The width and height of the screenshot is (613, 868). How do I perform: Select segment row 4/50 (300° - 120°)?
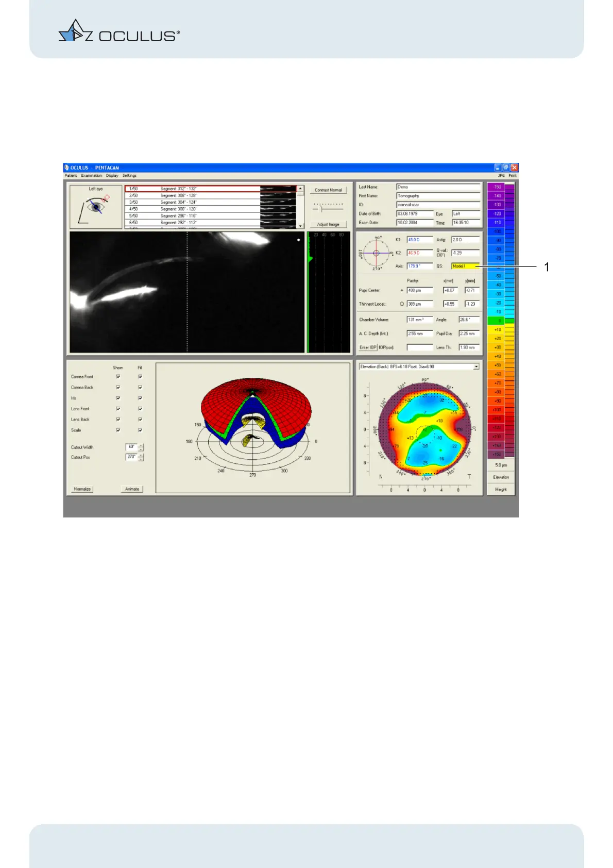coord(210,209)
